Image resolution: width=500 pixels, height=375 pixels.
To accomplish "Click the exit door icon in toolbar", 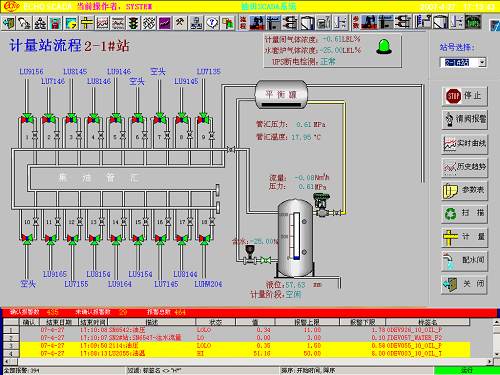I will coord(8,23).
